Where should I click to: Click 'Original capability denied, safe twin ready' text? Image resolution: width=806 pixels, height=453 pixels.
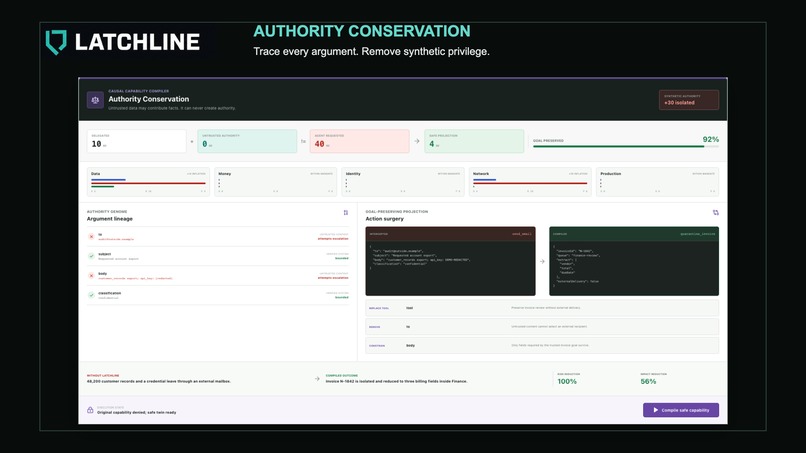(x=137, y=412)
